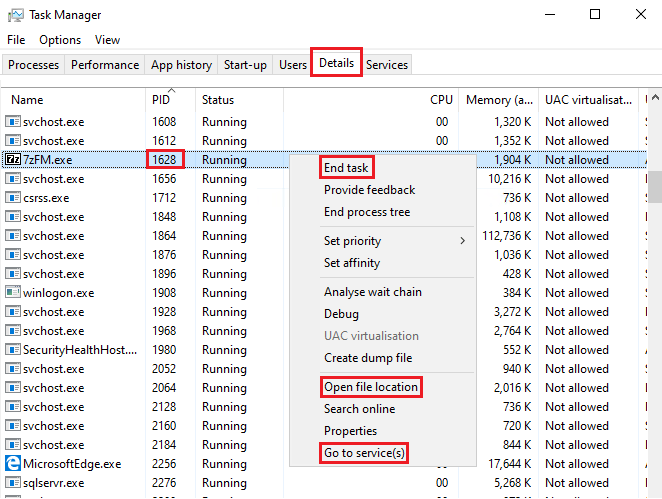
Task: Click the winlogon.exe process icon
Action: [x=13, y=293]
